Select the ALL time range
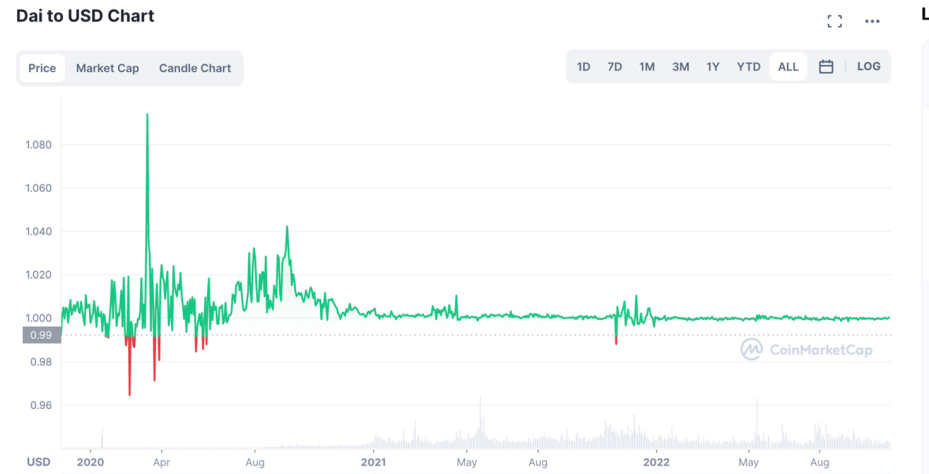929x474 pixels. (788, 67)
